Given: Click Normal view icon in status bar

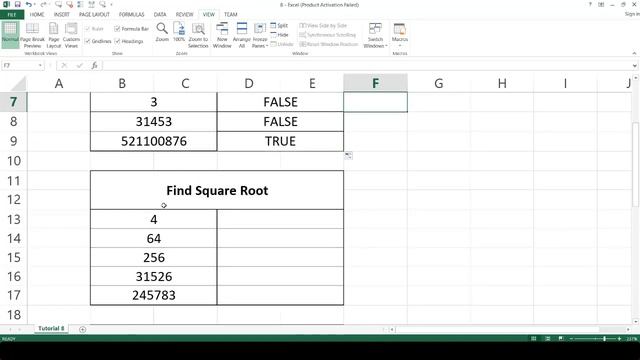Looking at the screenshot, I should [533, 339].
